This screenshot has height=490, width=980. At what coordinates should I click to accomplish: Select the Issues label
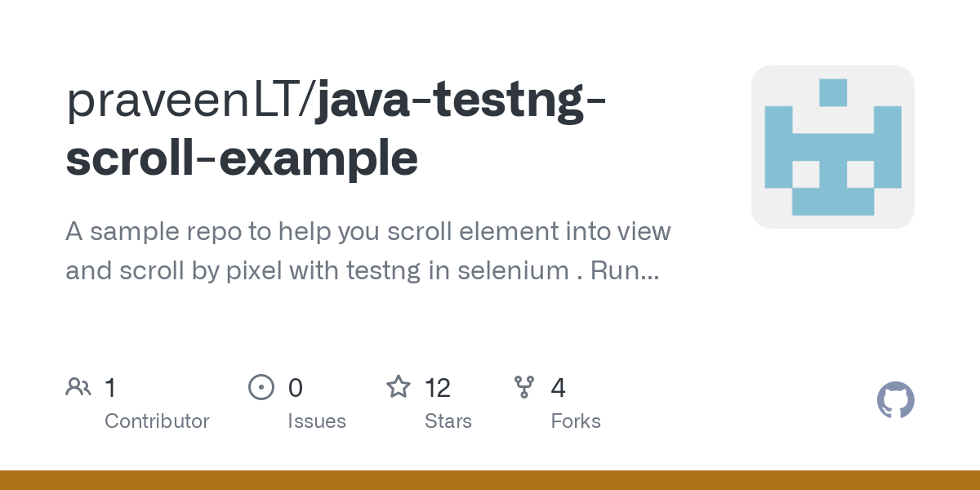(317, 421)
